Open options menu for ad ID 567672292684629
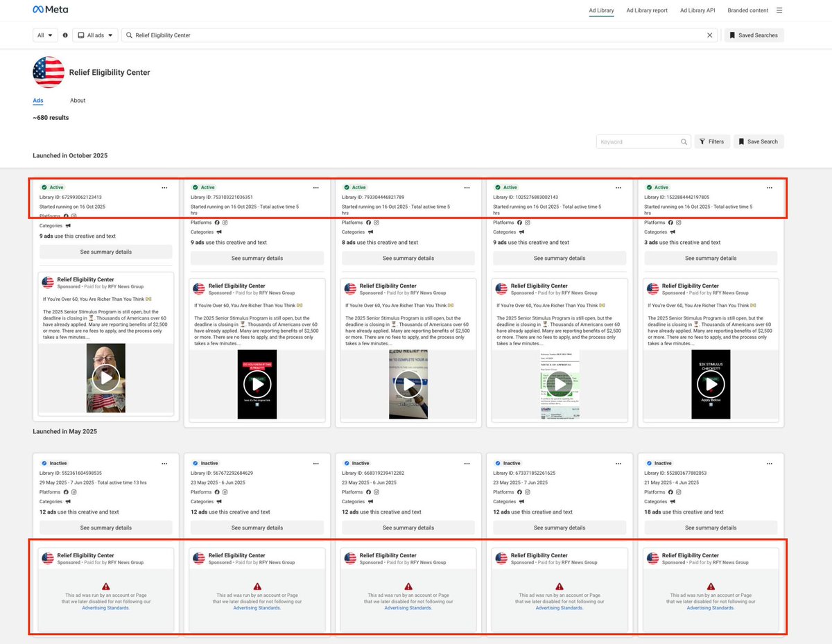The image size is (832, 644). click(x=315, y=463)
